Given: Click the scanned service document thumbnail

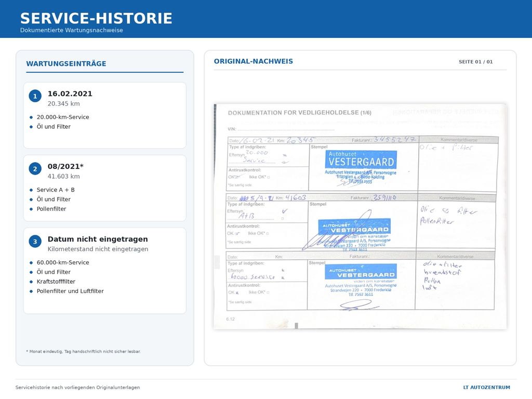Looking at the screenshot, I should tap(360, 216).
